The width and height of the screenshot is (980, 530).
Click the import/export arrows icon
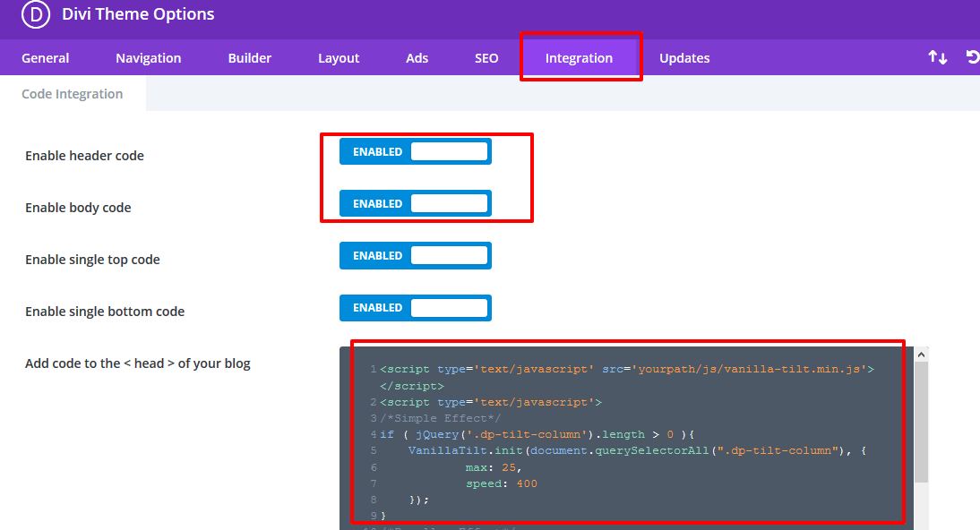(x=938, y=57)
